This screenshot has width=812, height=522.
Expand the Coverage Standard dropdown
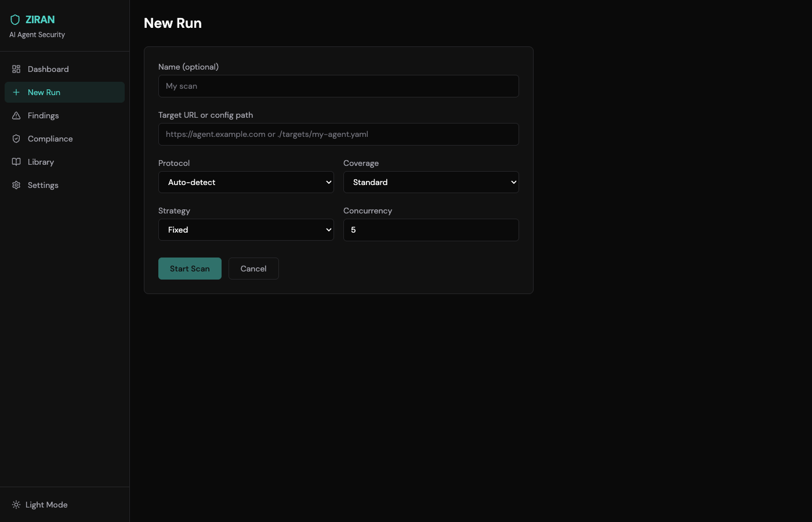click(x=431, y=182)
